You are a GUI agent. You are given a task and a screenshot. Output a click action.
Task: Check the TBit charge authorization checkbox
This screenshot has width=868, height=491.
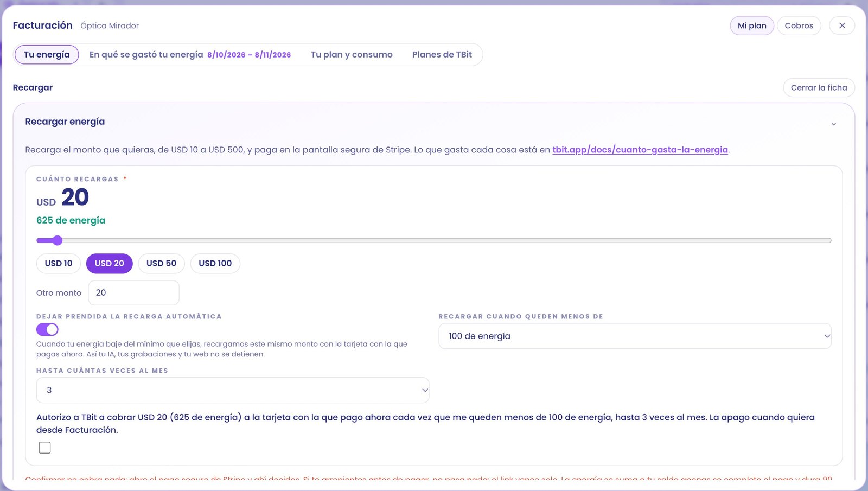click(x=45, y=448)
